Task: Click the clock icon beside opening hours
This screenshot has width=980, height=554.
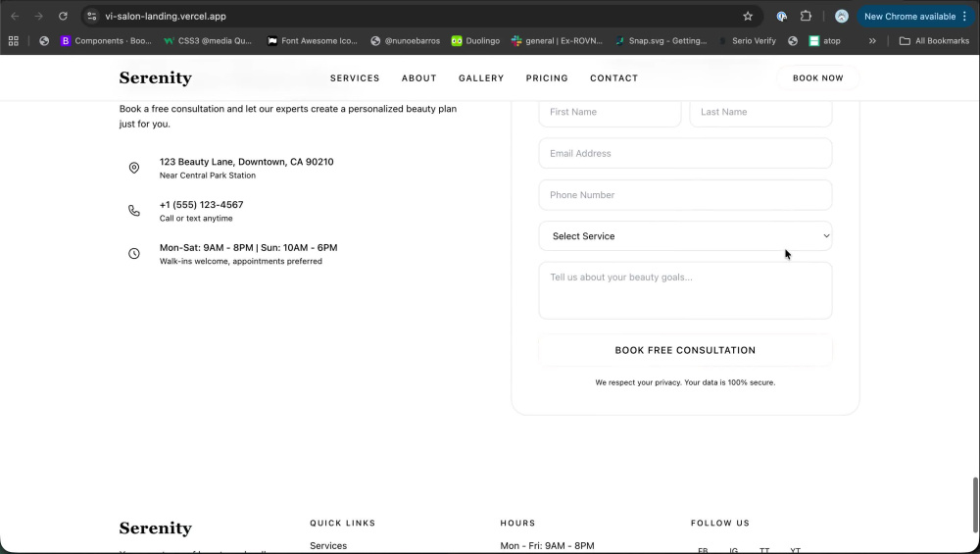Action: 133,253
